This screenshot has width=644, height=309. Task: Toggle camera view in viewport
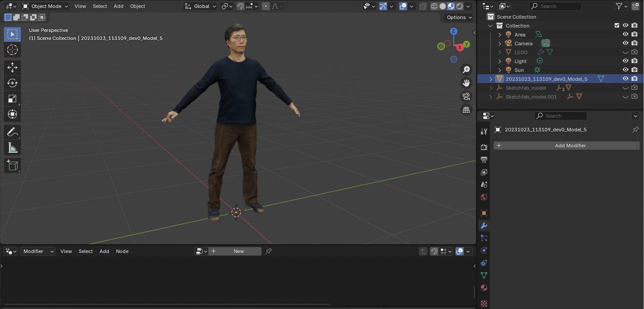pos(466,96)
